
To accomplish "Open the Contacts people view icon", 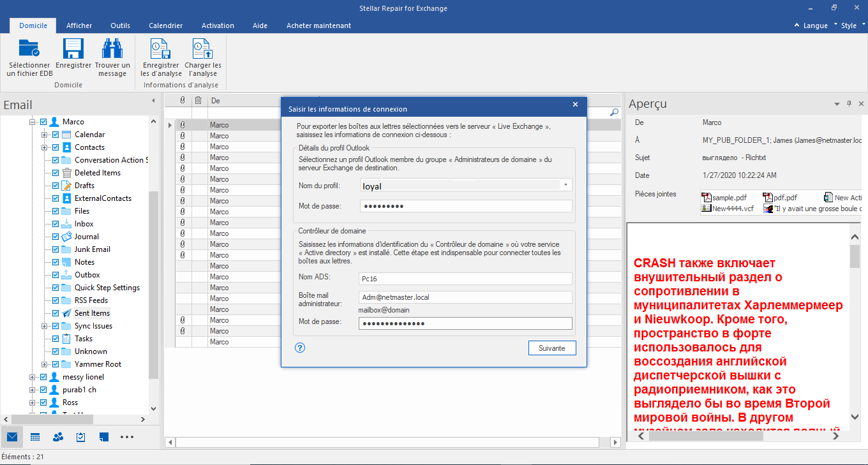I will (x=58, y=437).
